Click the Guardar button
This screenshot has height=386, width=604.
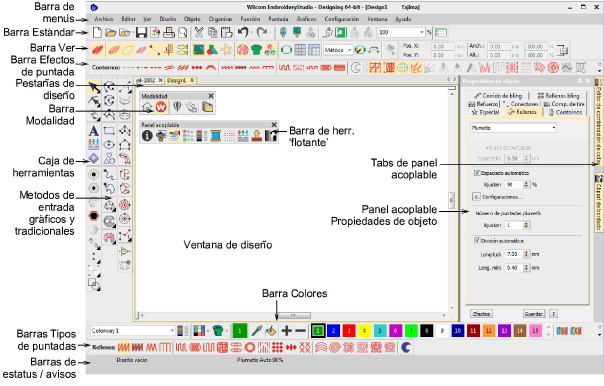tap(534, 314)
